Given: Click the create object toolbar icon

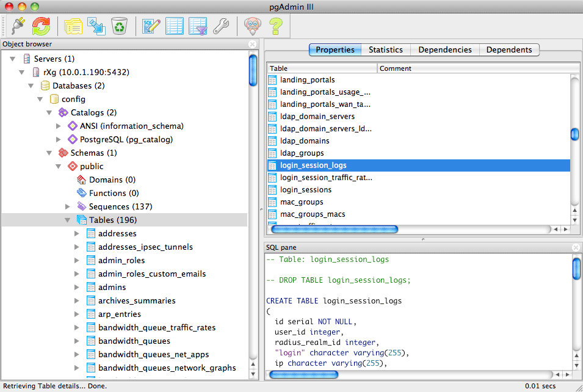Looking at the screenshot, I should click(x=96, y=26).
